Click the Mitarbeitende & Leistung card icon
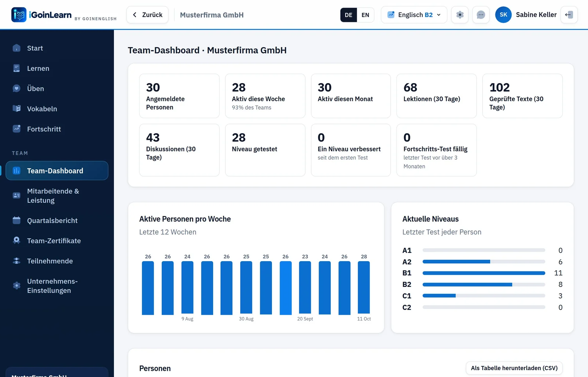588x377 pixels. click(x=17, y=196)
